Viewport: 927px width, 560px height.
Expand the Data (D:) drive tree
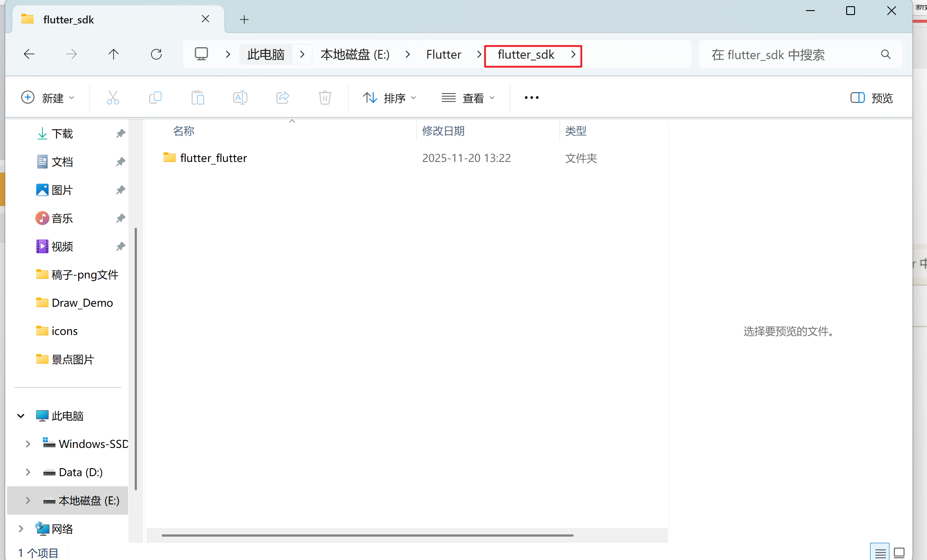pyautogui.click(x=28, y=472)
